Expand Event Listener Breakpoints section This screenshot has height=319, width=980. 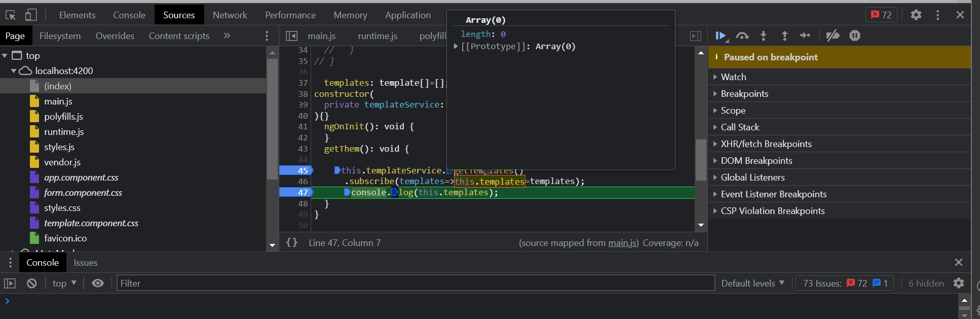point(839,194)
